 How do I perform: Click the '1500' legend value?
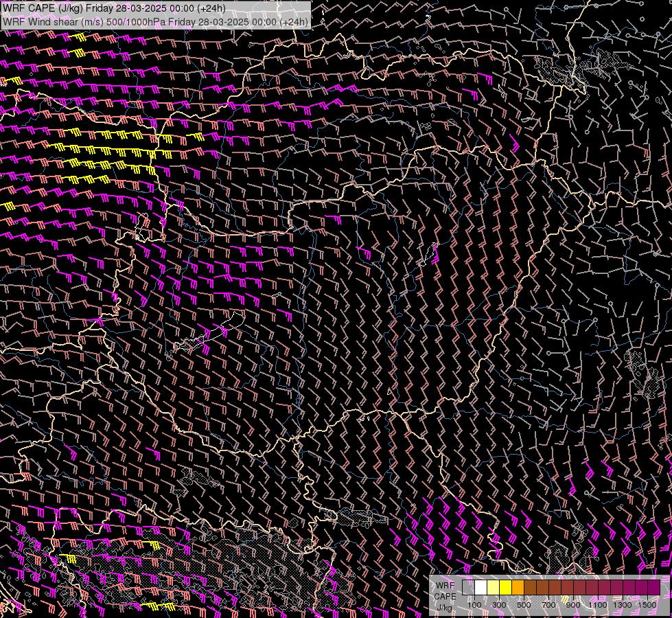[x=647, y=605]
